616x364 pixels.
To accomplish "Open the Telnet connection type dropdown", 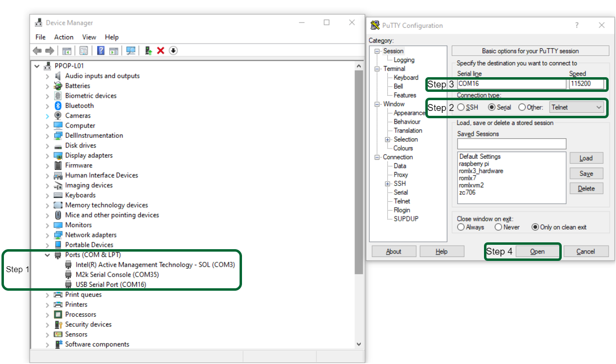I will (577, 107).
